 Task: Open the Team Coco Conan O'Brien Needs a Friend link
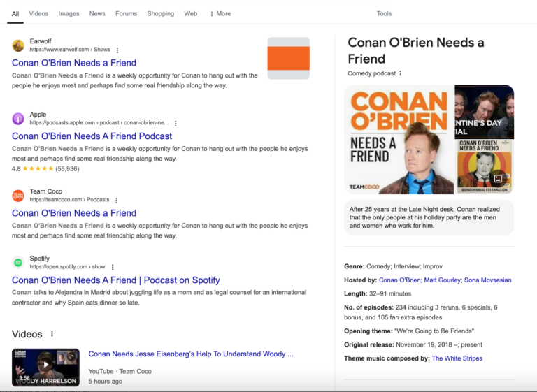click(x=74, y=213)
